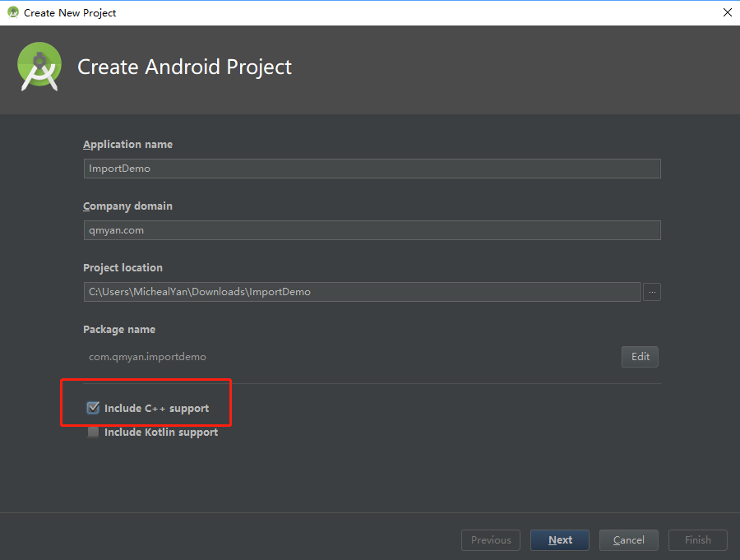Enable Include Kotlin support
The height and width of the screenshot is (560, 740).
pyautogui.click(x=93, y=431)
